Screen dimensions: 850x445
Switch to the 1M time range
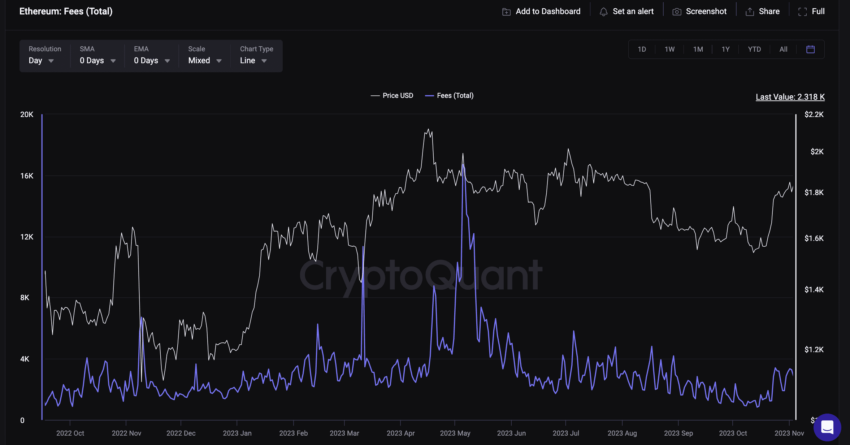click(x=698, y=49)
